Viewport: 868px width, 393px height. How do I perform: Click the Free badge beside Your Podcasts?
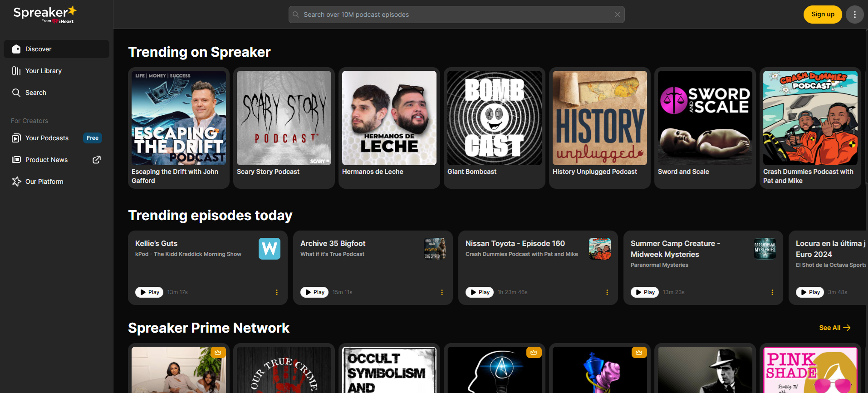coord(93,138)
